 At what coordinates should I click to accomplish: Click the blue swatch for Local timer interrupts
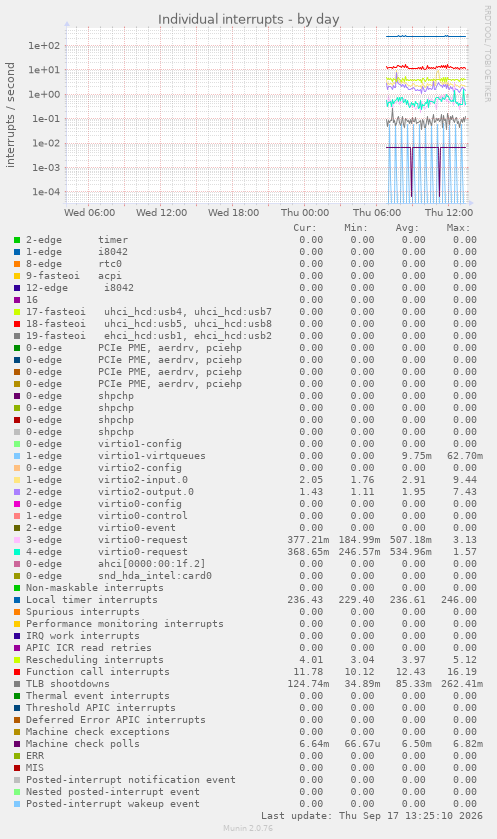tap(17, 600)
